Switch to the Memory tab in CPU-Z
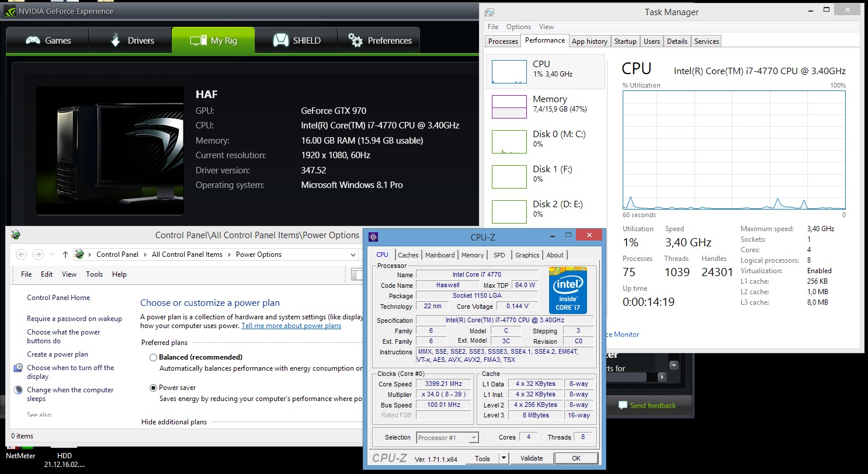Screen dimensions: 868x474 coord(473,255)
